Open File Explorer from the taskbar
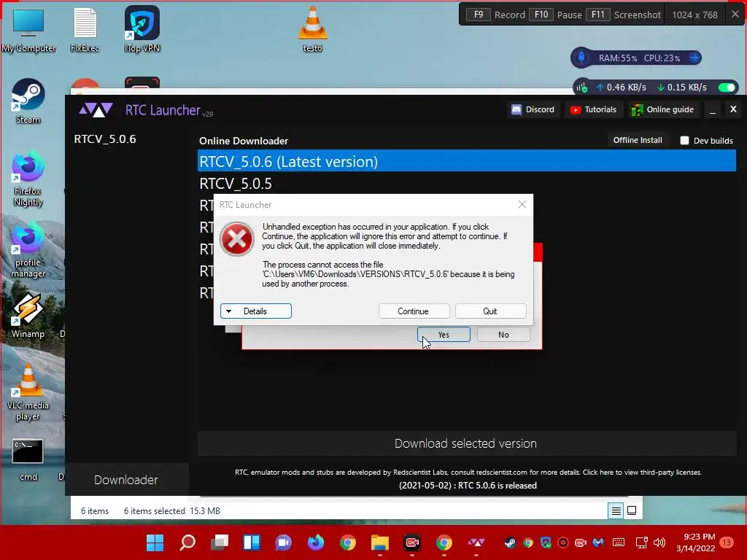 [x=379, y=542]
